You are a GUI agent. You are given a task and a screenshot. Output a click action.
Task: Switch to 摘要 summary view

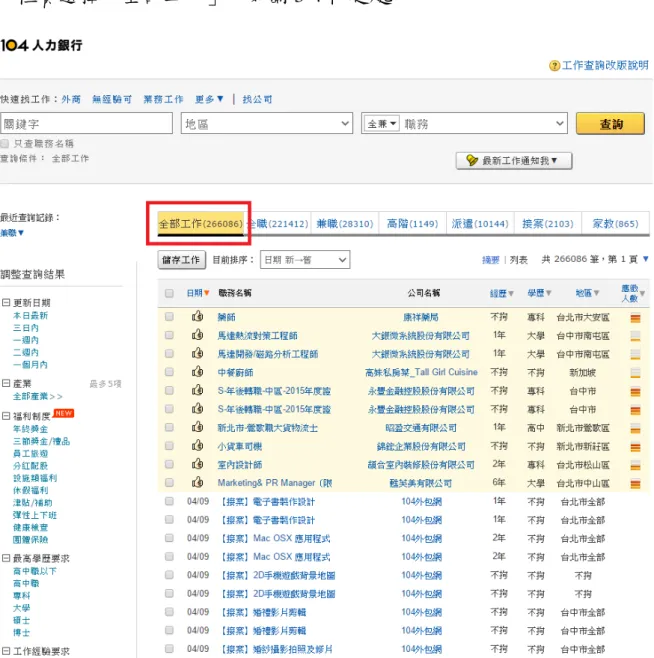click(490, 260)
